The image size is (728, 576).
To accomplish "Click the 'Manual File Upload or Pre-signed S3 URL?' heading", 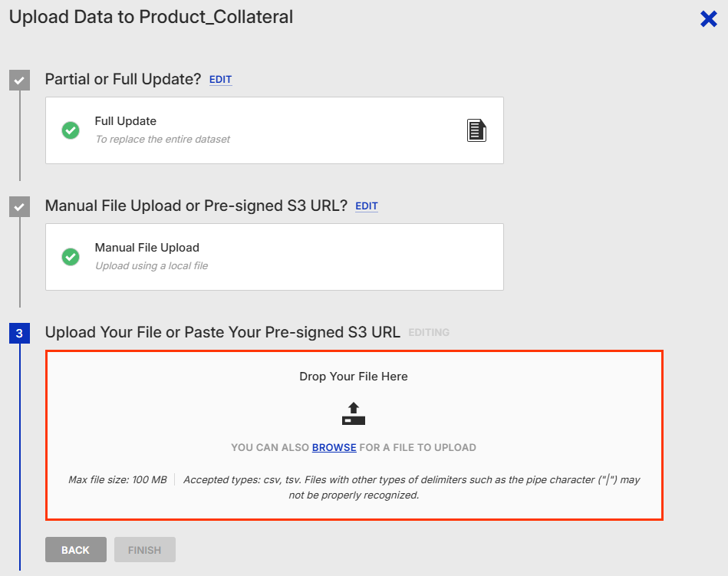I will [196, 206].
